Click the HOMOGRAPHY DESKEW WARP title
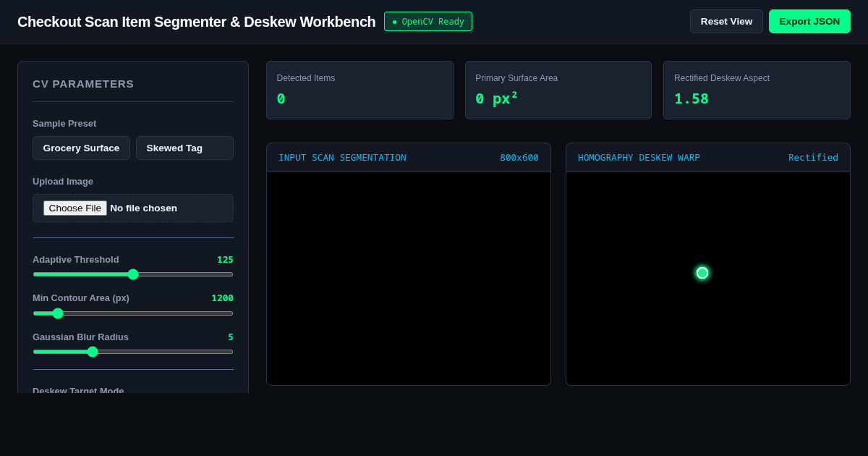The image size is (868, 456). 639,158
